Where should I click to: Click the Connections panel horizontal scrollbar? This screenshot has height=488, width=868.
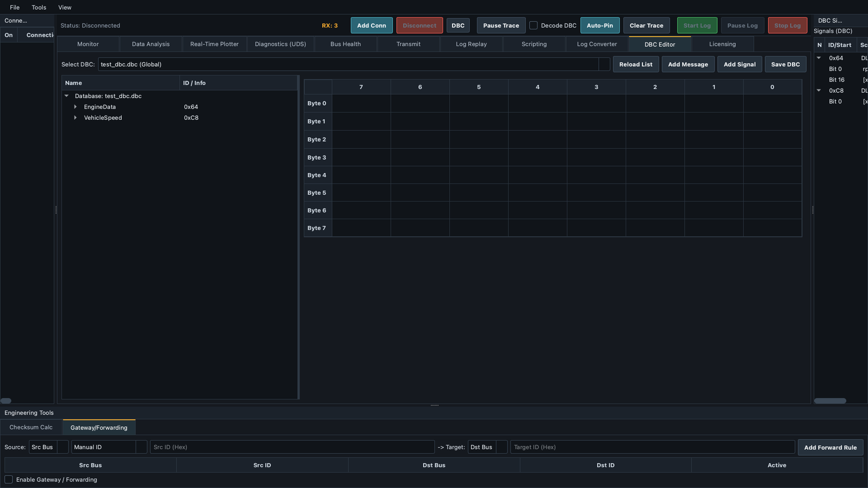6,401
